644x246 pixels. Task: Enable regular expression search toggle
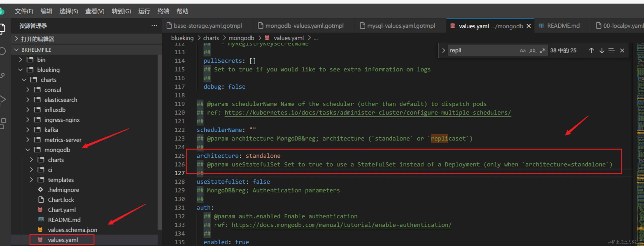pyautogui.click(x=542, y=50)
